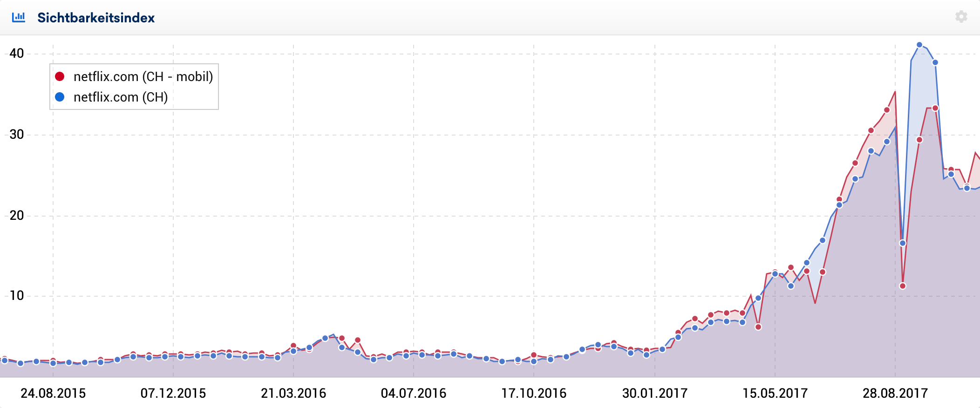Click the 28.08.2017 date label

point(895,394)
